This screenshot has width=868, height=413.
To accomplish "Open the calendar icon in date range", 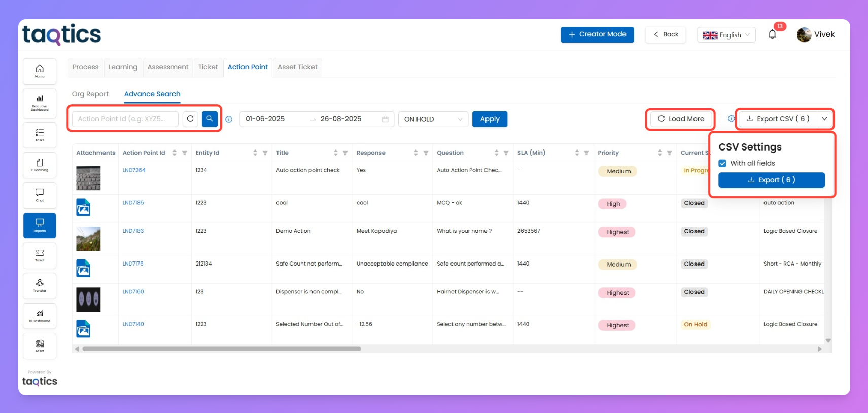I will point(385,119).
